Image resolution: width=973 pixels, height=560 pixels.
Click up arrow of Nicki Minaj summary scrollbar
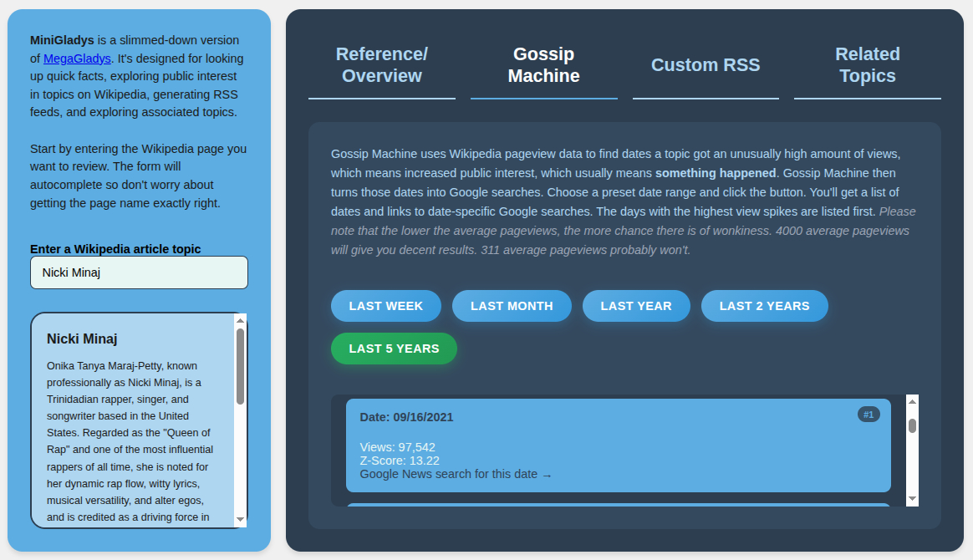click(x=241, y=320)
